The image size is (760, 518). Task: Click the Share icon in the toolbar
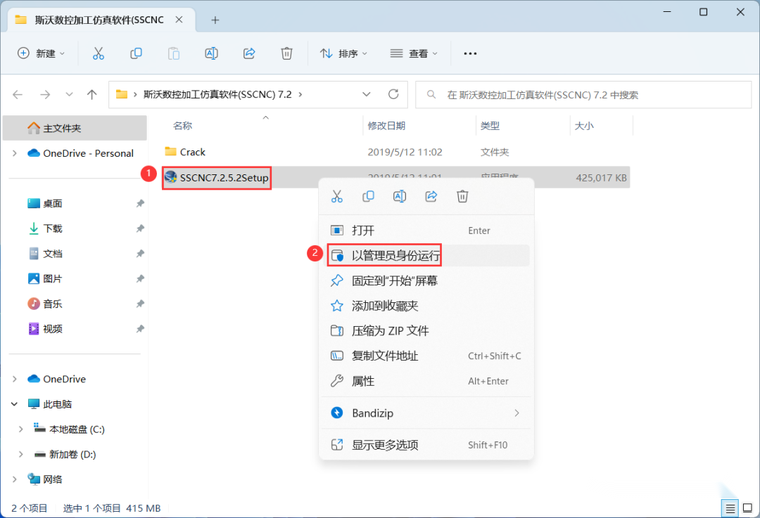point(249,53)
